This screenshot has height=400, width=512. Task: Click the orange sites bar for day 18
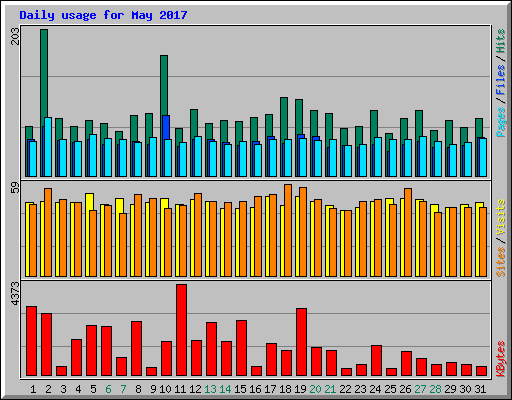coord(288,230)
